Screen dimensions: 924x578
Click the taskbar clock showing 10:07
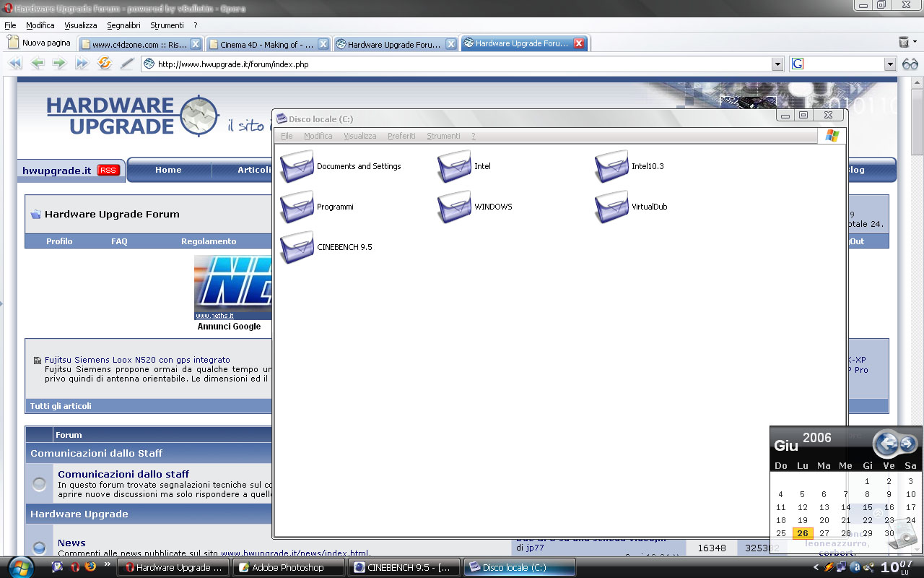click(896, 567)
